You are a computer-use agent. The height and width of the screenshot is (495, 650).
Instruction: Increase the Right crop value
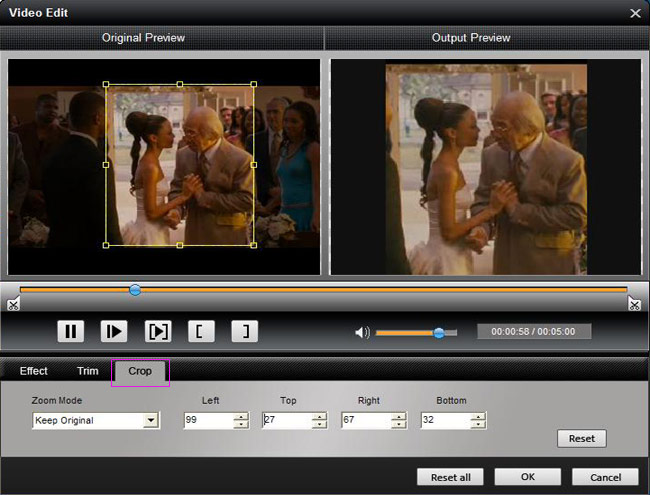[x=399, y=416]
